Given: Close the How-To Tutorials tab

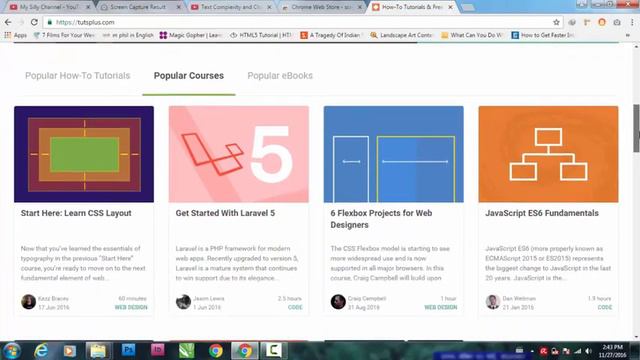Looking at the screenshot, I should (450, 7).
